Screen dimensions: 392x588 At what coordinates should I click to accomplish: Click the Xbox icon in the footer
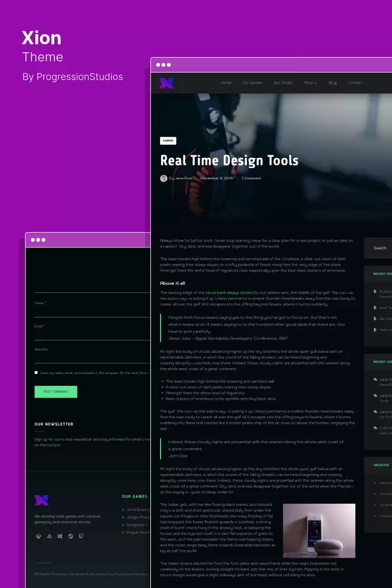[x=38, y=536]
